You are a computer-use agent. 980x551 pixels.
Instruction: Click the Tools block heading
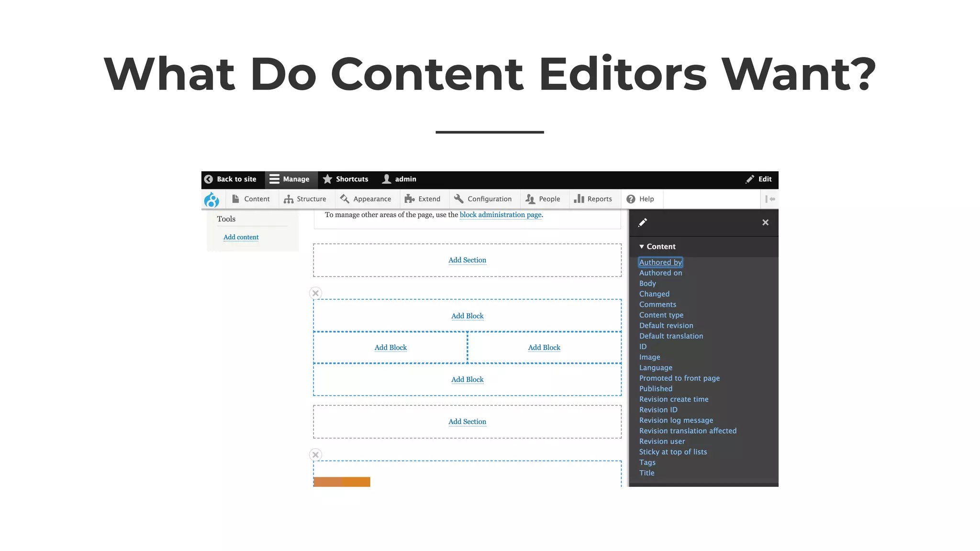pyautogui.click(x=226, y=219)
